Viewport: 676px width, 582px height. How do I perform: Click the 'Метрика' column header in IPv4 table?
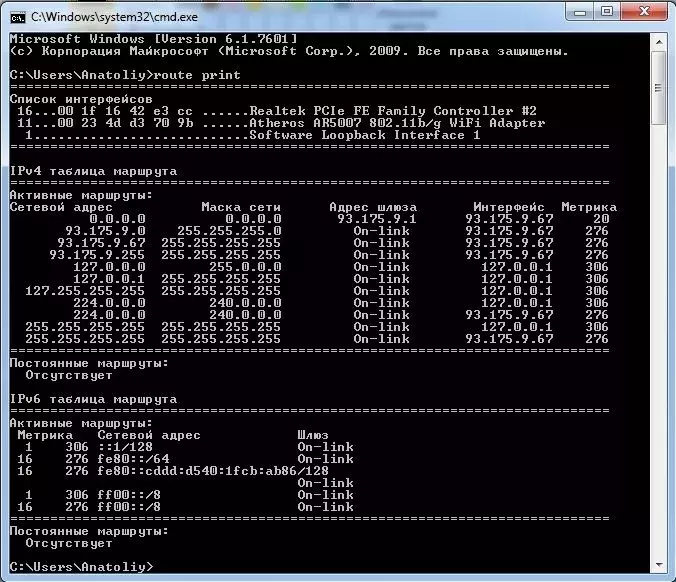click(589, 207)
